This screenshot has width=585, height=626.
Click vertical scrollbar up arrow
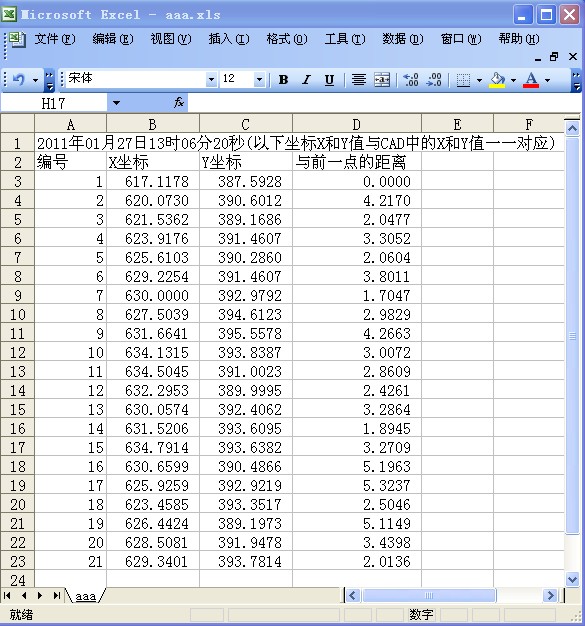572,129
